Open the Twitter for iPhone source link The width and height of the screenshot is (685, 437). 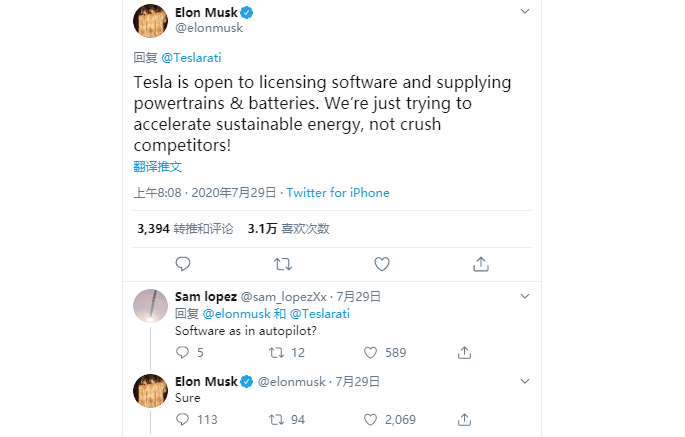[338, 193]
